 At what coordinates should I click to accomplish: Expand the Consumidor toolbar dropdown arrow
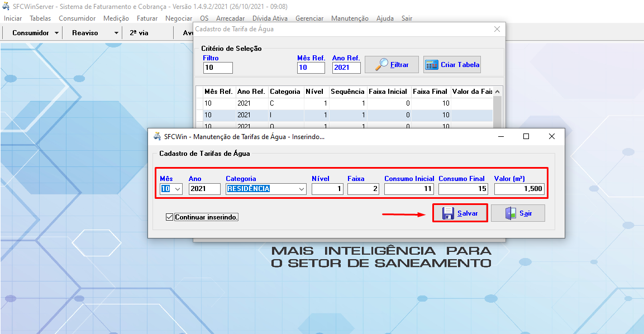point(56,32)
